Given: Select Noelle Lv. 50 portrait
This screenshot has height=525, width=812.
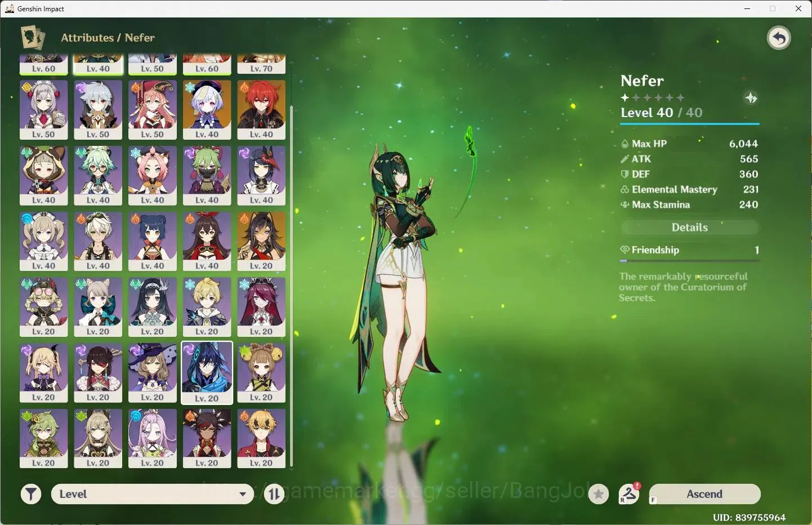Looking at the screenshot, I should tap(44, 110).
